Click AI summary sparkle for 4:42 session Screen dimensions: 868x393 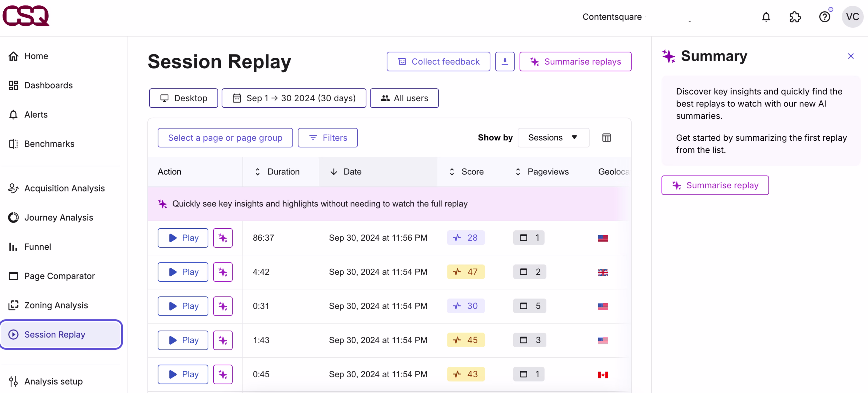(223, 272)
